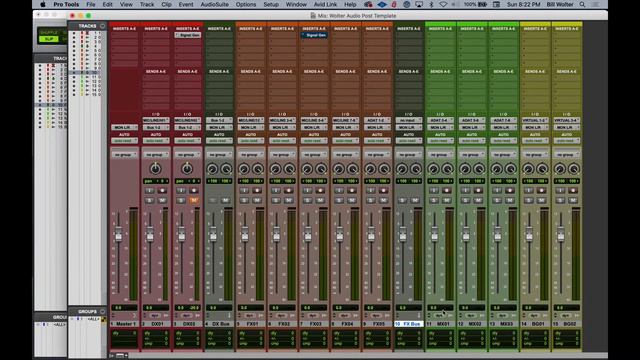Click the Wi-Fi menu bar icon
The width and height of the screenshot is (640, 360).
pos(443,4)
